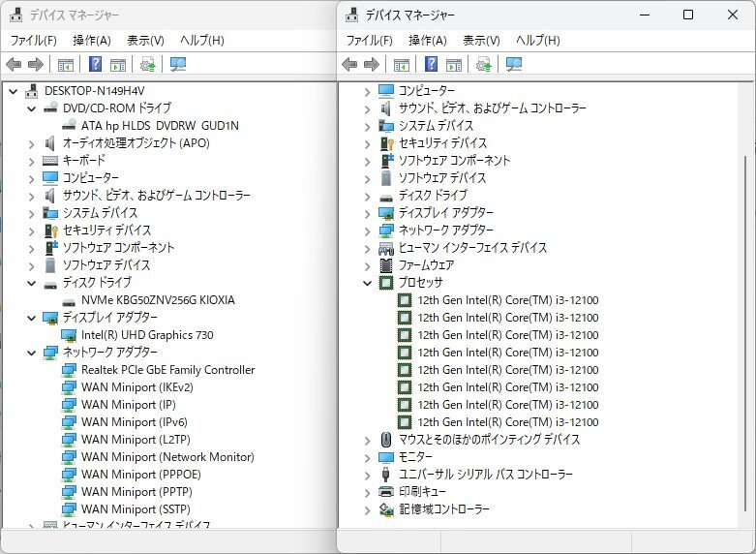756x554 pixels.
Task: Click Back arrow in left window toolbar
Action: (x=14, y=64)
